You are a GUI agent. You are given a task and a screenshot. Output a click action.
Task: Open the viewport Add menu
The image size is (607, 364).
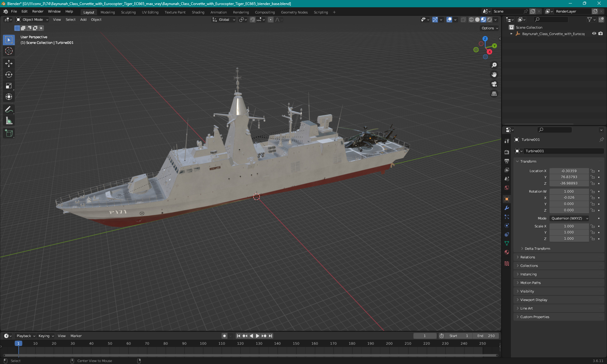pos(83,20)
